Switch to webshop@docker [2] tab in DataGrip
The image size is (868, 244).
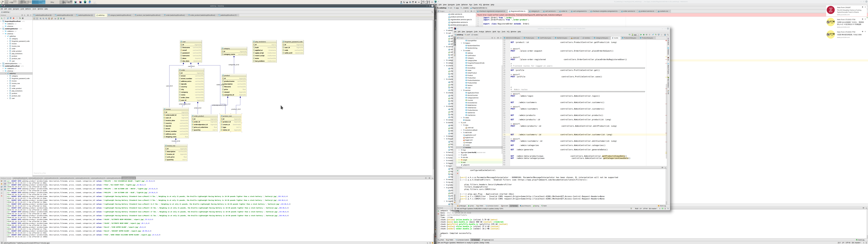point(85,15)
